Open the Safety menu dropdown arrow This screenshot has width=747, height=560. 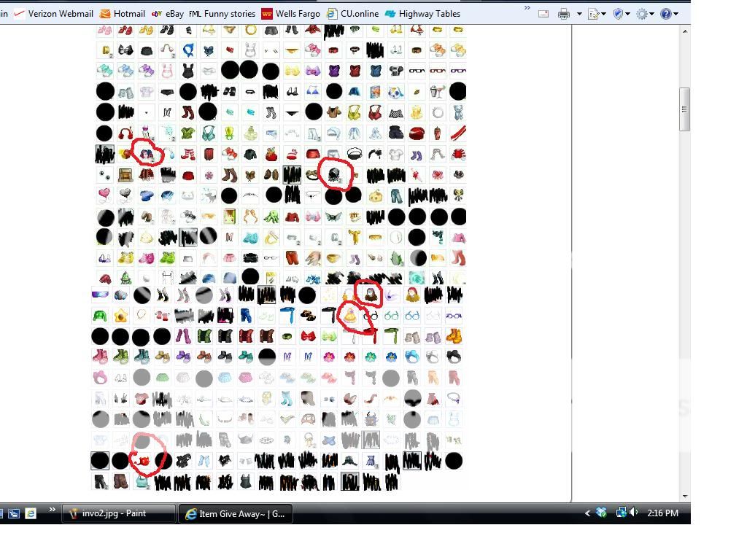627,13
